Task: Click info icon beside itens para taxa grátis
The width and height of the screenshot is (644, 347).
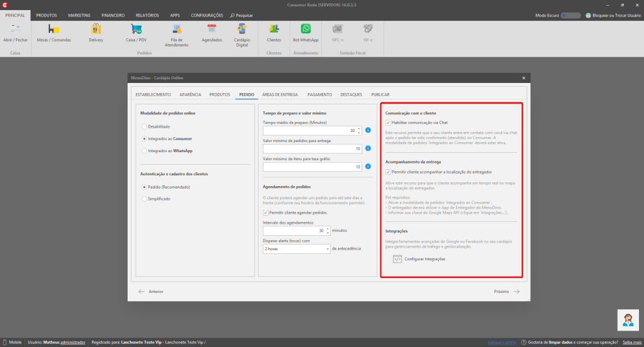Action: click(x=368, y=167)
